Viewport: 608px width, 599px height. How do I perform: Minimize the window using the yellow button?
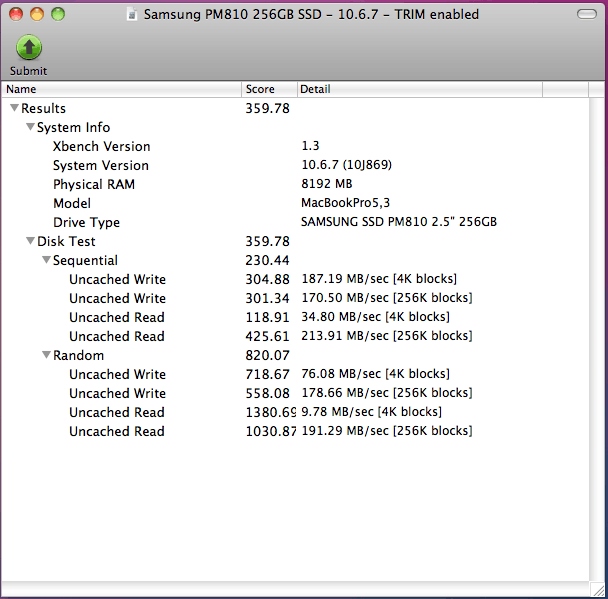(37, 14)
